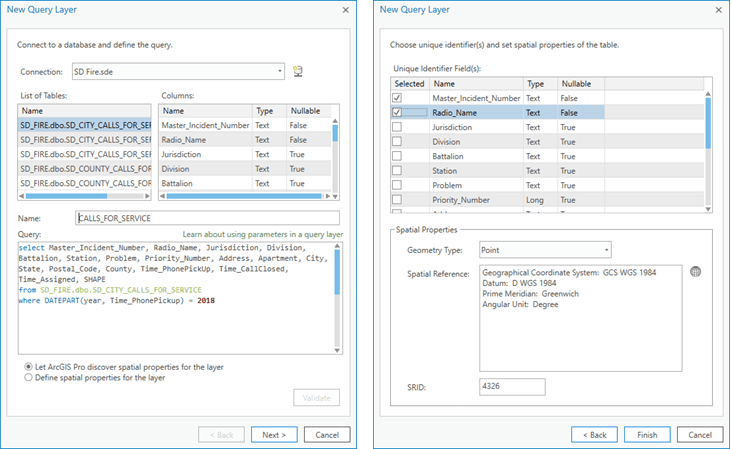Close the left New Query Layer dialog
This screenshot has width=732, height=449.
click(345, 10)
